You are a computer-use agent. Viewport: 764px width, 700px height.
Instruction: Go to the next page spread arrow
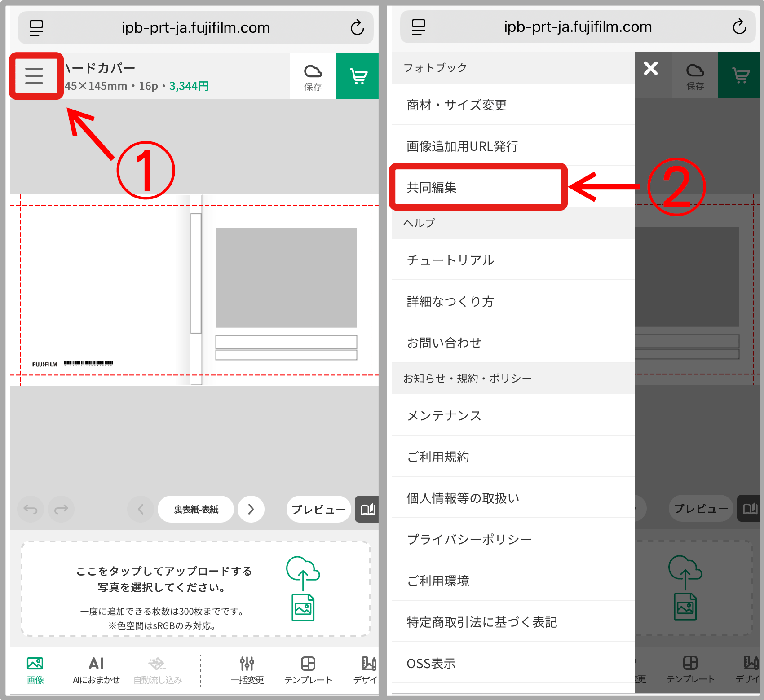[251, 509]
